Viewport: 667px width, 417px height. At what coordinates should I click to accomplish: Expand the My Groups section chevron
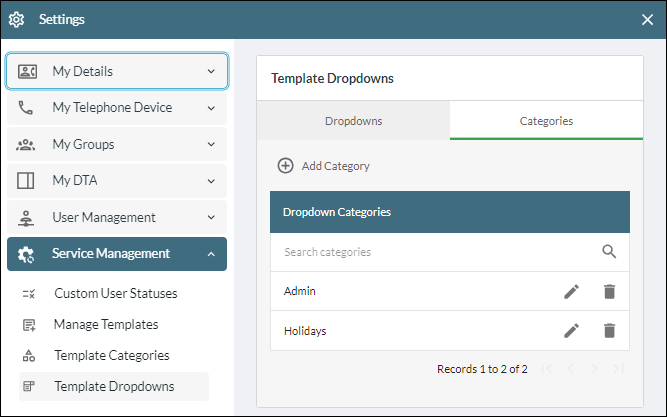click(211, 144)
